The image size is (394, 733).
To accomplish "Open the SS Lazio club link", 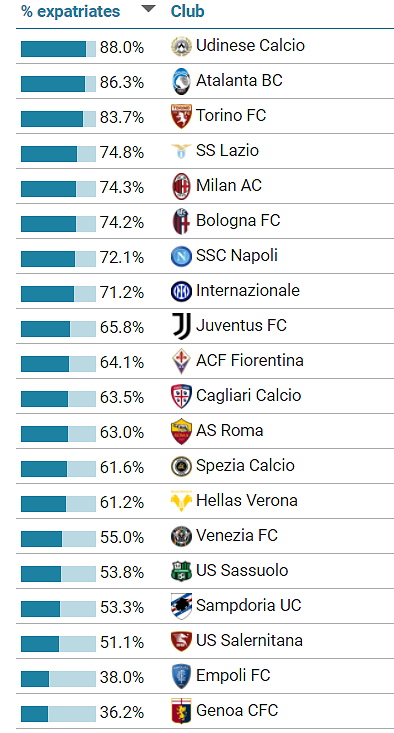I will point(228,151).
